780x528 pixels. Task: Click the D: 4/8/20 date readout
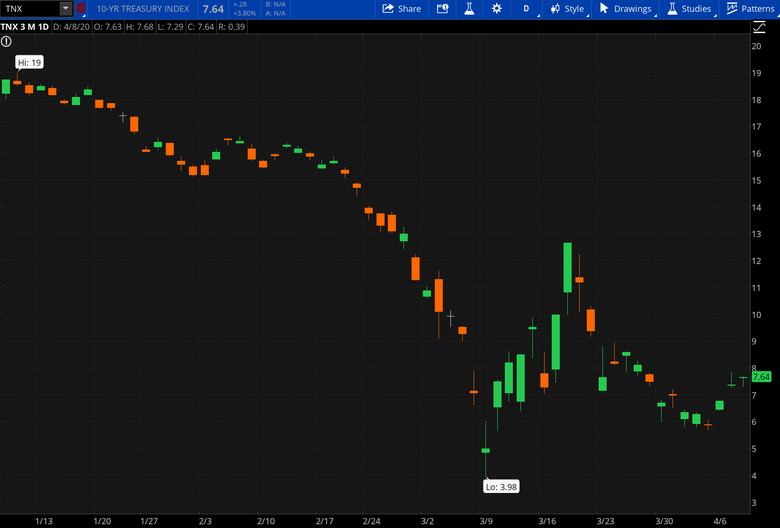[x=71, y=27]
